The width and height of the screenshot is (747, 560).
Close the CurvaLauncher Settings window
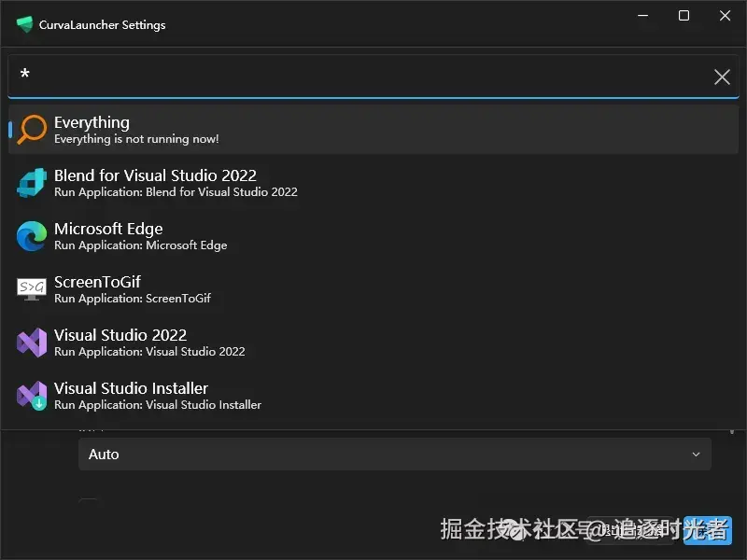(725, 16)
